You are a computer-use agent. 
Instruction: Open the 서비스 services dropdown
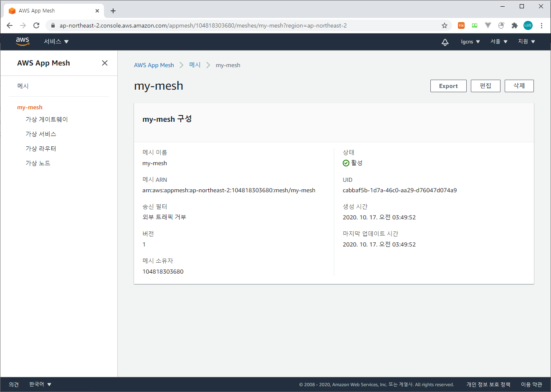point(56,42)
